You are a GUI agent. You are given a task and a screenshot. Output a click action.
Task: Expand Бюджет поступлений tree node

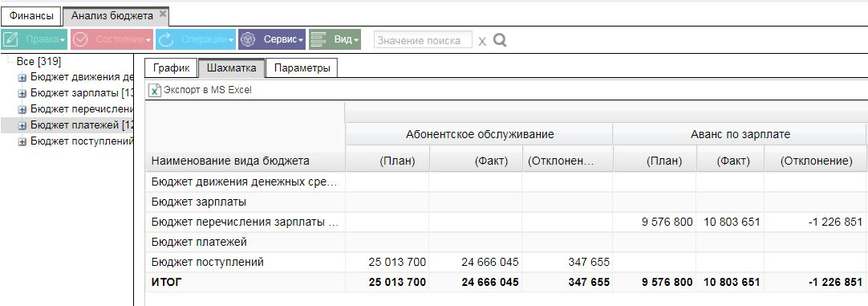[x=22, y=141]
